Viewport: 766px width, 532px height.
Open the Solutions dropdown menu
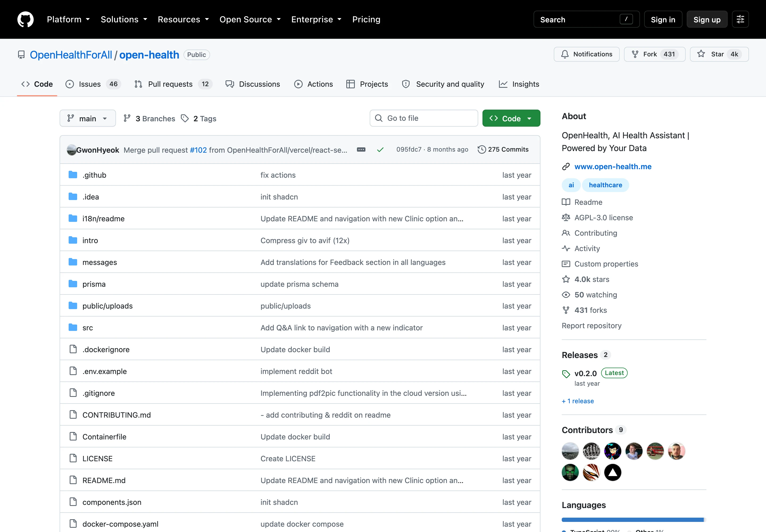tap(124, 19)
